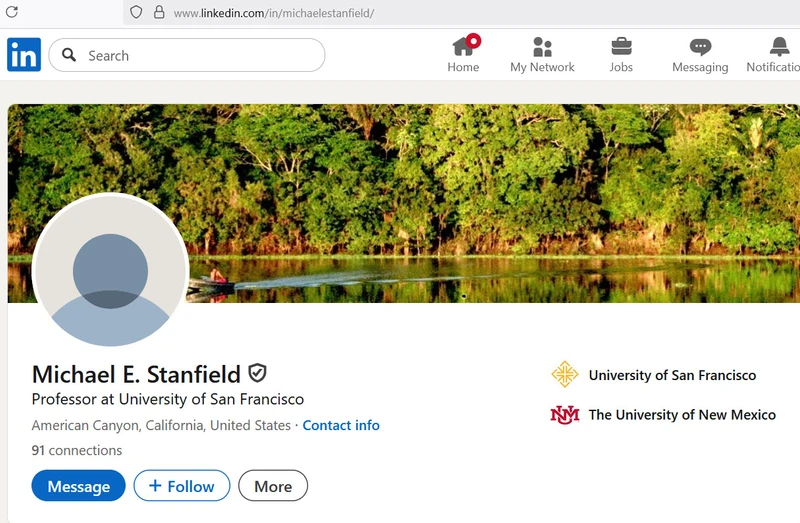Click the LinkedIn logo icon
The height and width of the screenshot is (523, 800).
[x=24, y=55]
